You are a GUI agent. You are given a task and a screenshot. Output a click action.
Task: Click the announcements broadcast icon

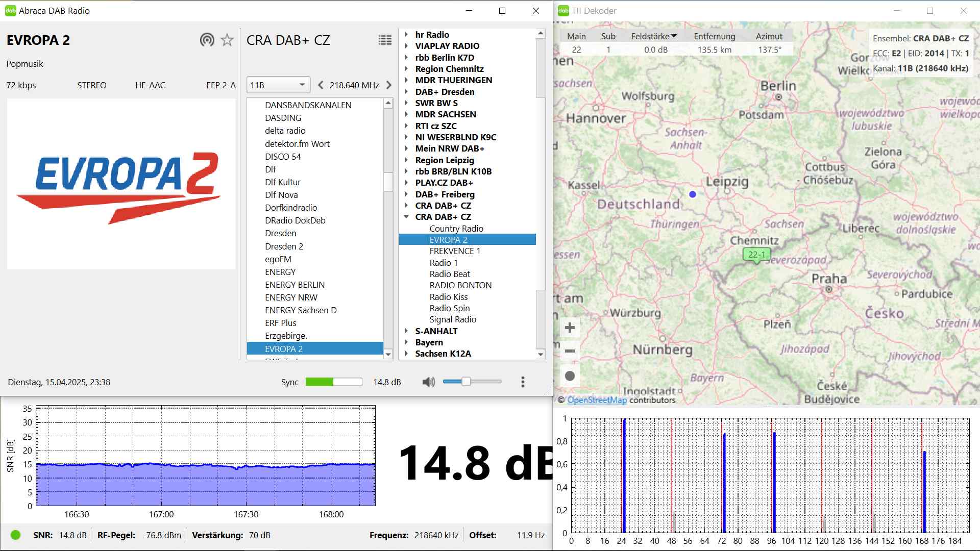207,40
